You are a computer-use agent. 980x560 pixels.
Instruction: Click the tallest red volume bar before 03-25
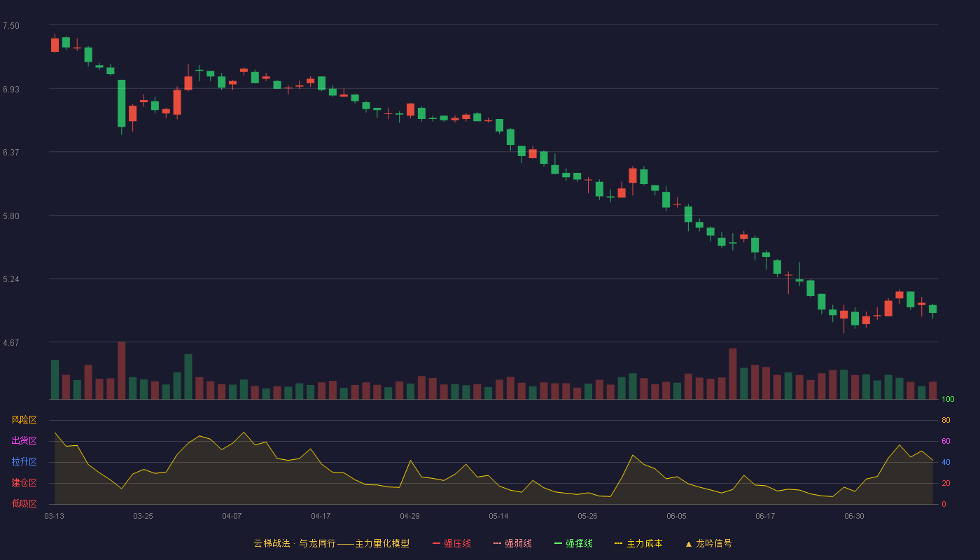pos(121,370)
